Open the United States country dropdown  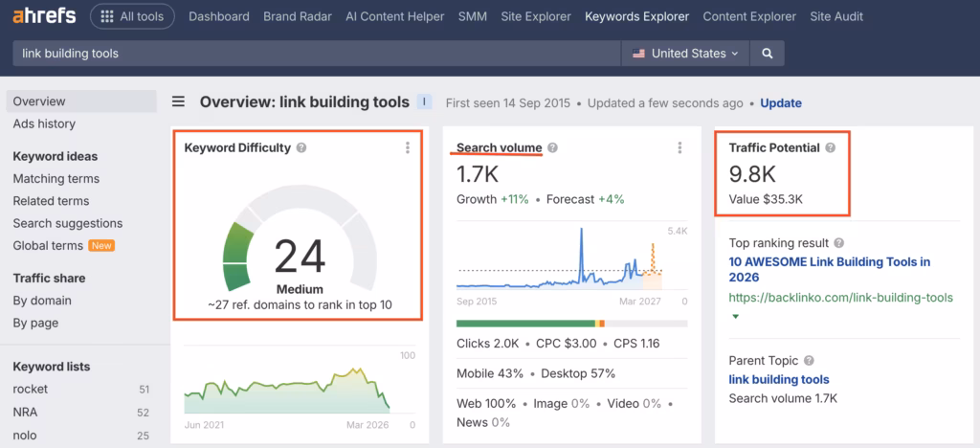click(x=685, y=54)
